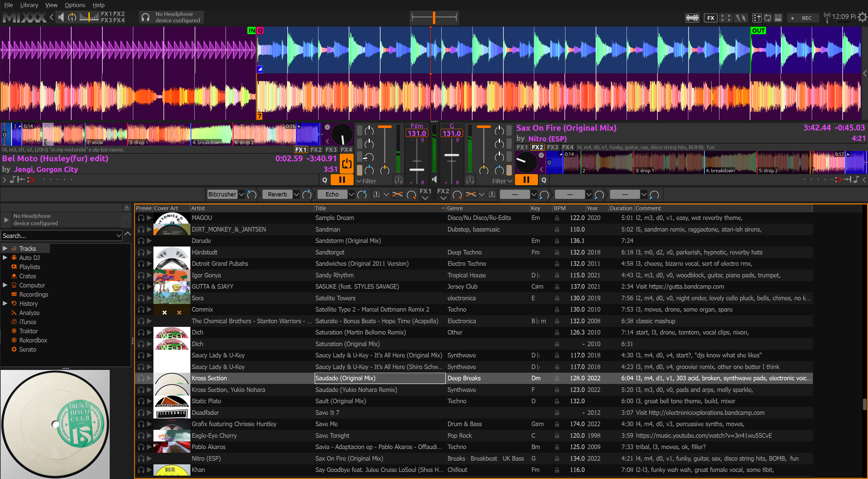Toggle the microphone/aux section icon
Viewport: 868px width, 479px height.
tap(741, 18)
